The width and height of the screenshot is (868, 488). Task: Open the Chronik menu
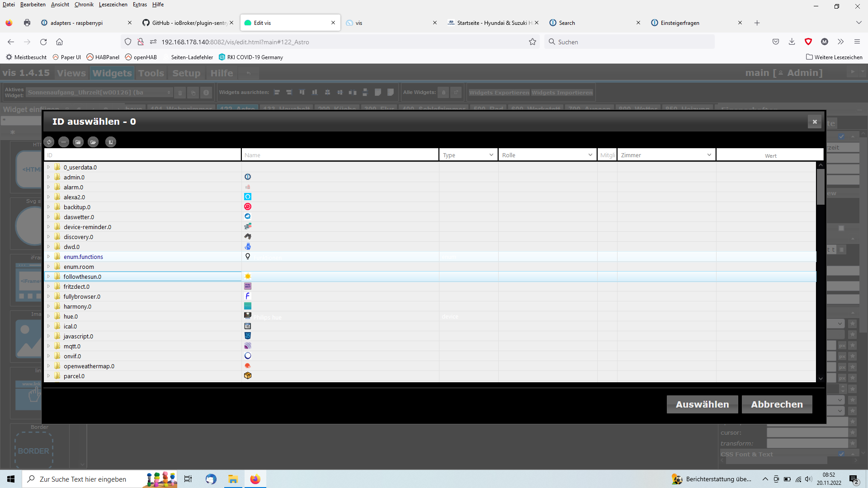point(84,5)
